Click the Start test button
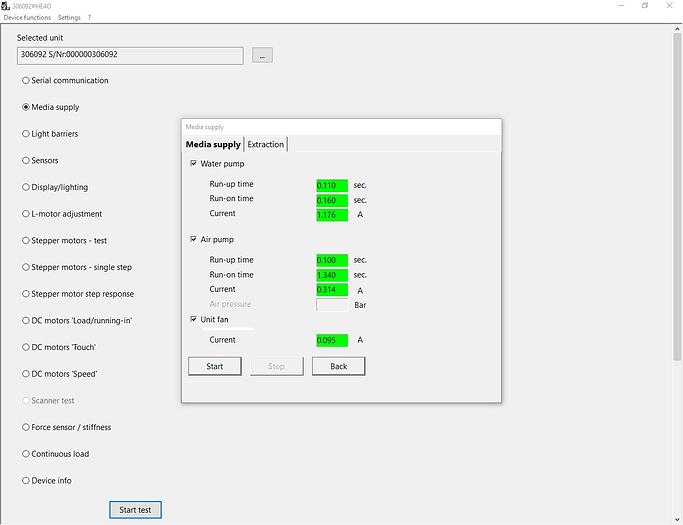The image size is (683, 525). click(135, 510)
